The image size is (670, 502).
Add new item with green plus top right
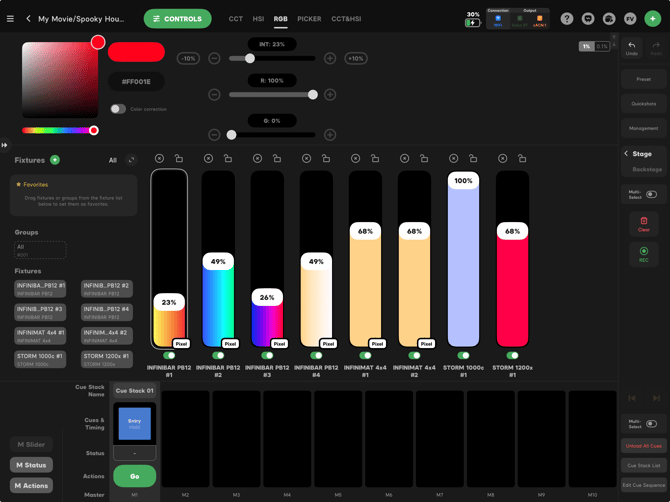(x=652, y=19)
